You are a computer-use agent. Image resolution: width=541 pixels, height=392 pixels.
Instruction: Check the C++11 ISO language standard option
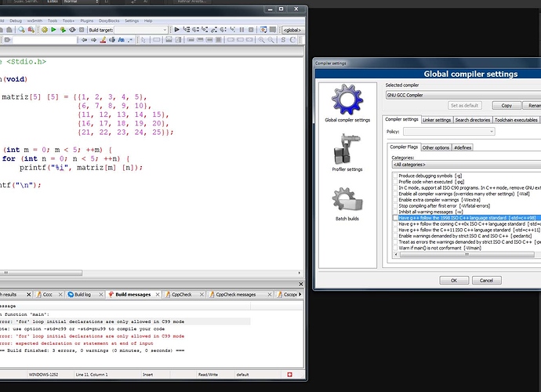[395, 230]
